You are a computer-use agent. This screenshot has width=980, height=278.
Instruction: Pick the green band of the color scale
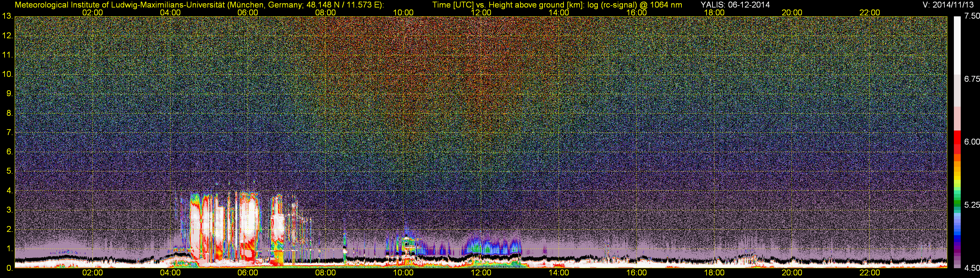957,202
